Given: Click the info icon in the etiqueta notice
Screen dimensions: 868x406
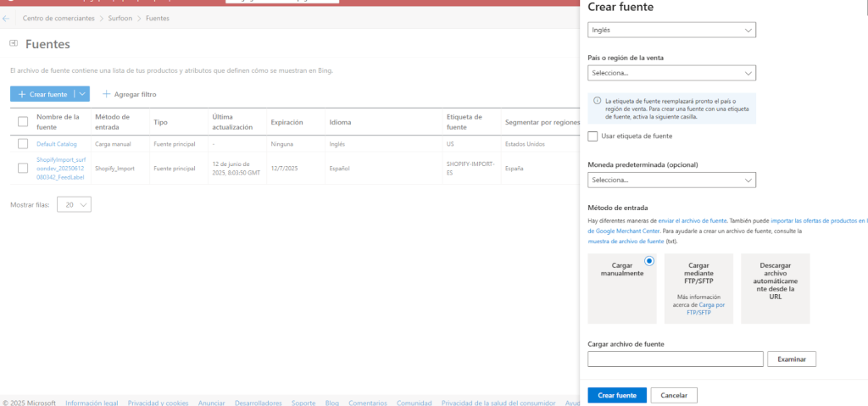Looking at the screenshot, I should [x=597, y=101].
